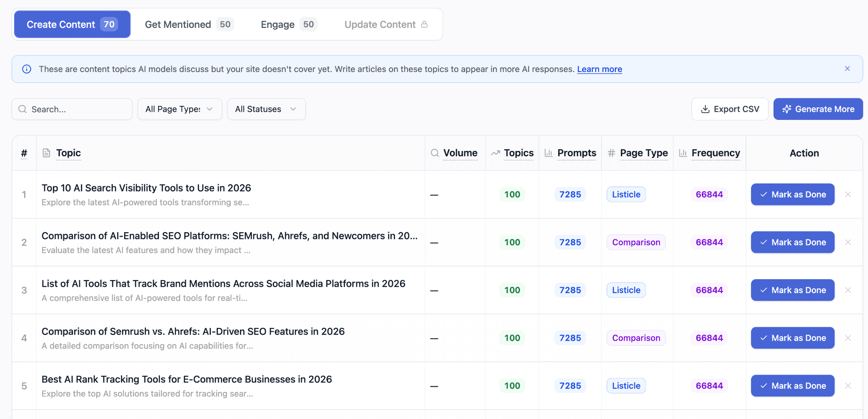The height and width of the screenshot is (419, 868).
Task: Dismiss the info banner with the X icon
Action: coord(847,69)
